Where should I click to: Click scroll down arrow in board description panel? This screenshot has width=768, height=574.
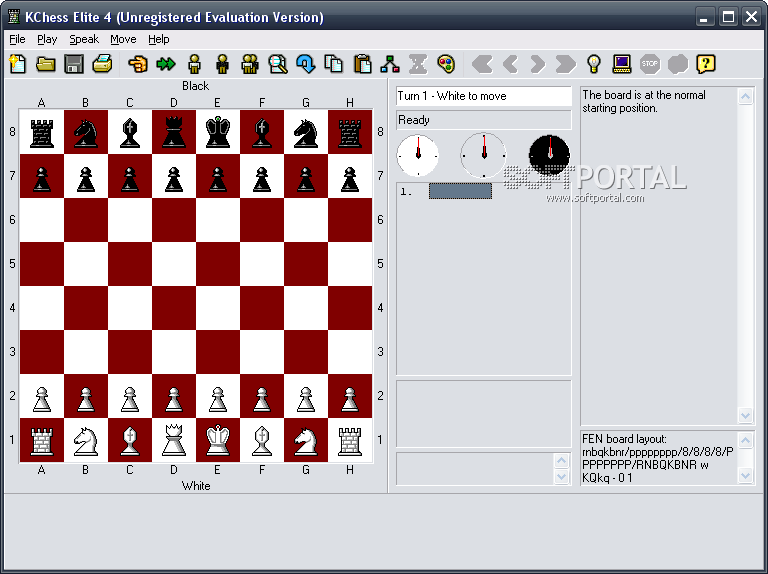click(x=745, y=416)
